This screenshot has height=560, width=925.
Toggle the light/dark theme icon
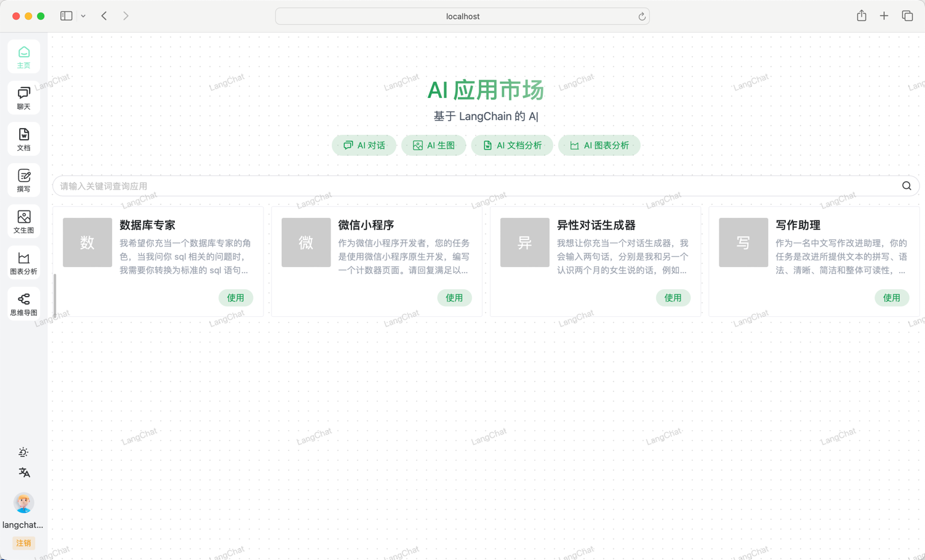tap(23, 452)
